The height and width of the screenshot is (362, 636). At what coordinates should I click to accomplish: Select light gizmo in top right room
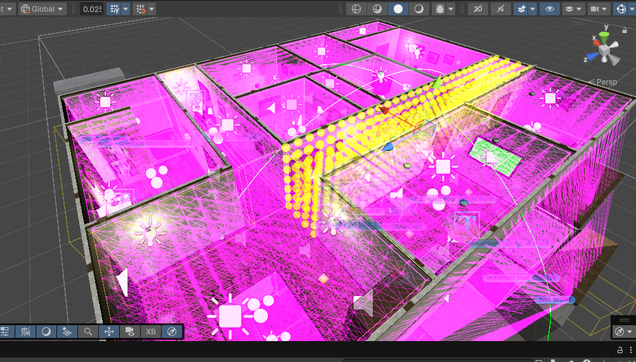[x=550, y=98]
